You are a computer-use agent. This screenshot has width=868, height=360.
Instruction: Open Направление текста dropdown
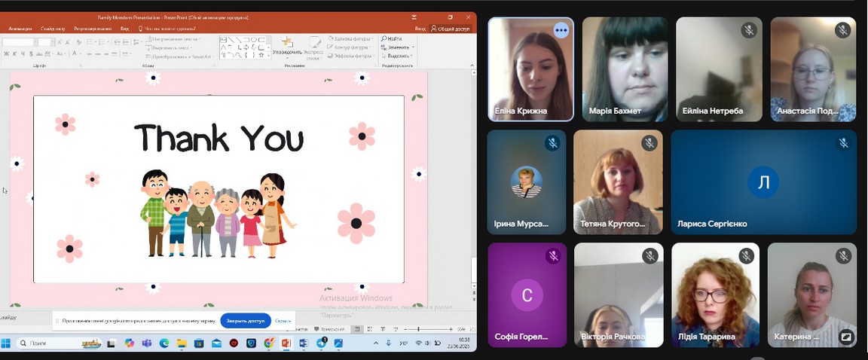pyautogui.click(x=173, y=39)
